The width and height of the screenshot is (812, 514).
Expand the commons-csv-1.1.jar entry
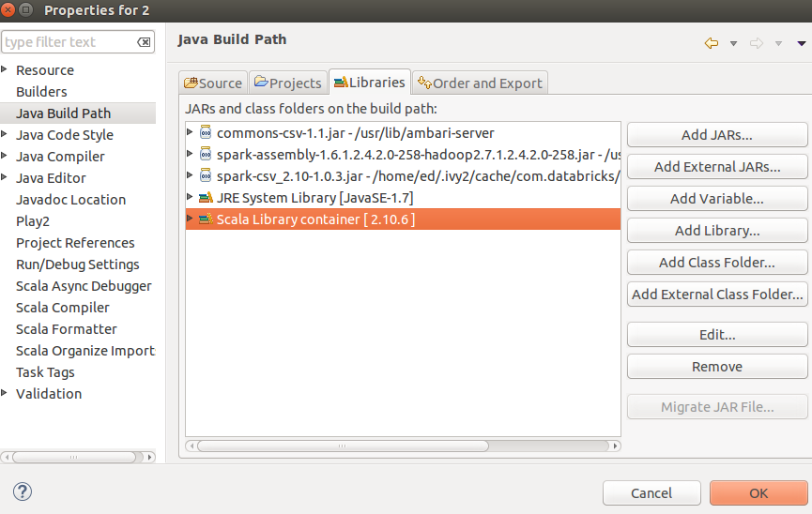pos(190,132)
